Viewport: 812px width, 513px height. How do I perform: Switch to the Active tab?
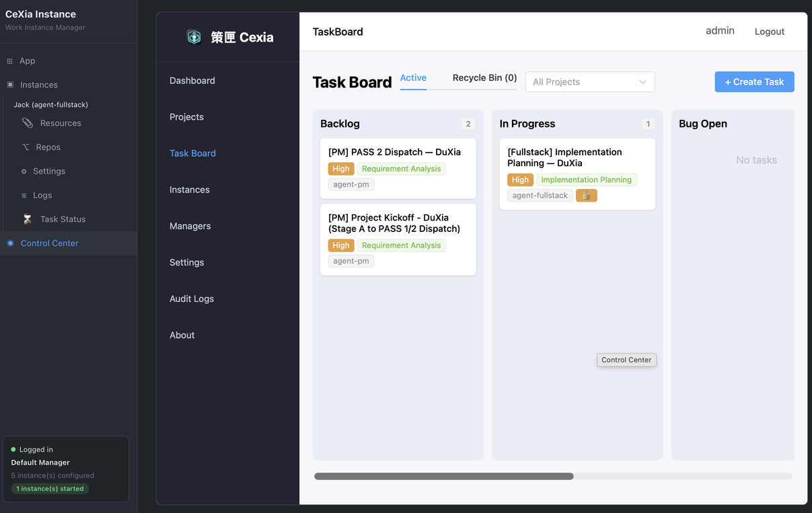(x=413, y=78)
